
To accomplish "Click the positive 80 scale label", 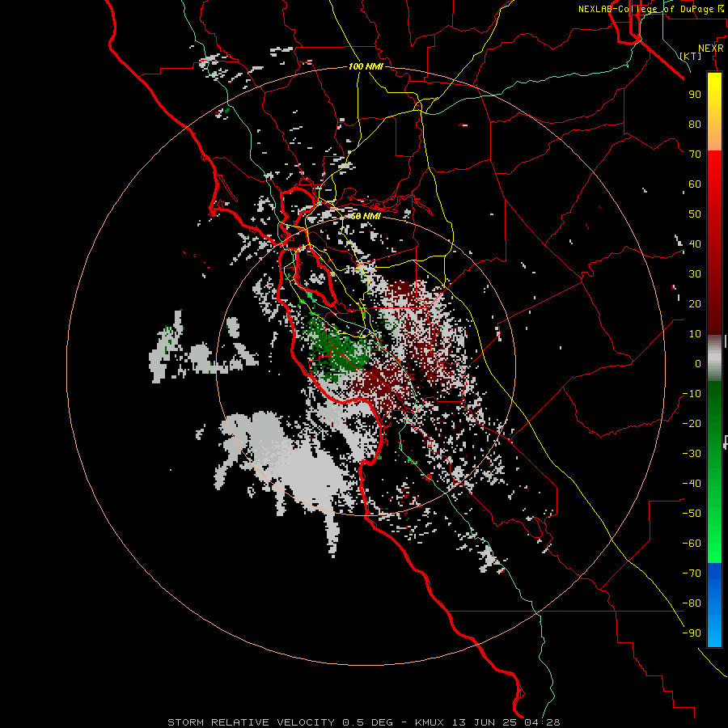I will pyautogui.click(x=695, y=124).
